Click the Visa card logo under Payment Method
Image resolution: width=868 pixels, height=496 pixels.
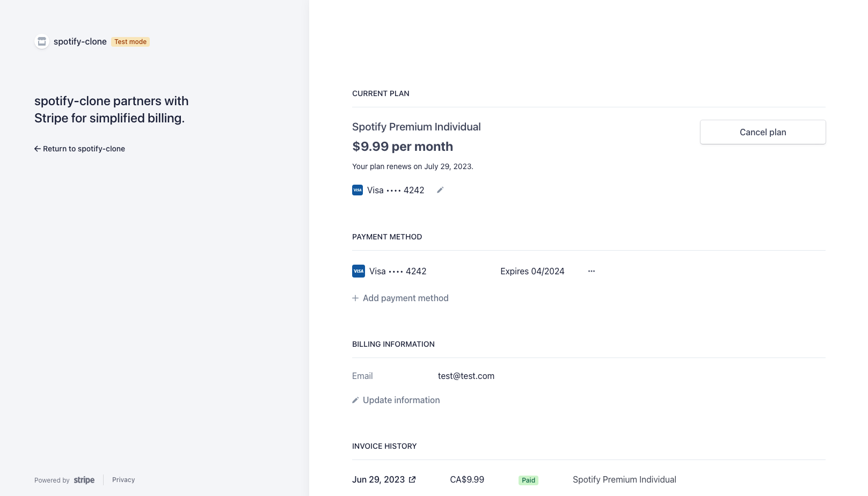pyautogui.click(x=359, y=271)
